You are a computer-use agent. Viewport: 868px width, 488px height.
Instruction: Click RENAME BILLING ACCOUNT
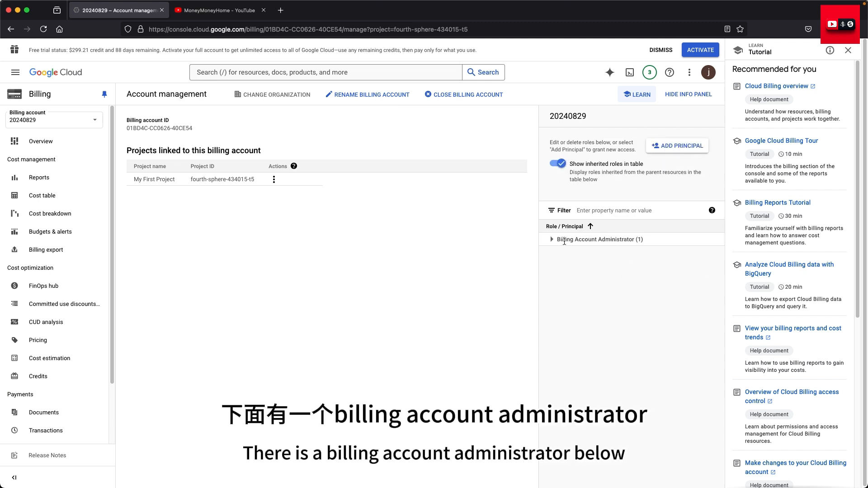[368, 94]
